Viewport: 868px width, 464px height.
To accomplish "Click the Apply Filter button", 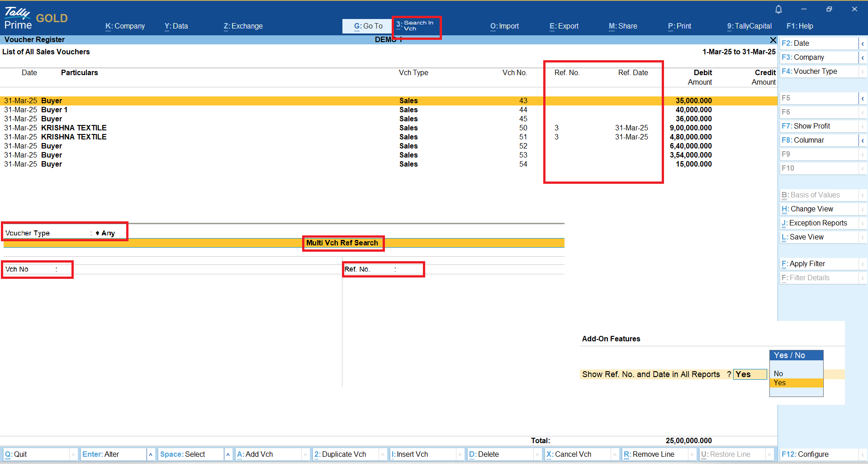I will coord(807,264).
